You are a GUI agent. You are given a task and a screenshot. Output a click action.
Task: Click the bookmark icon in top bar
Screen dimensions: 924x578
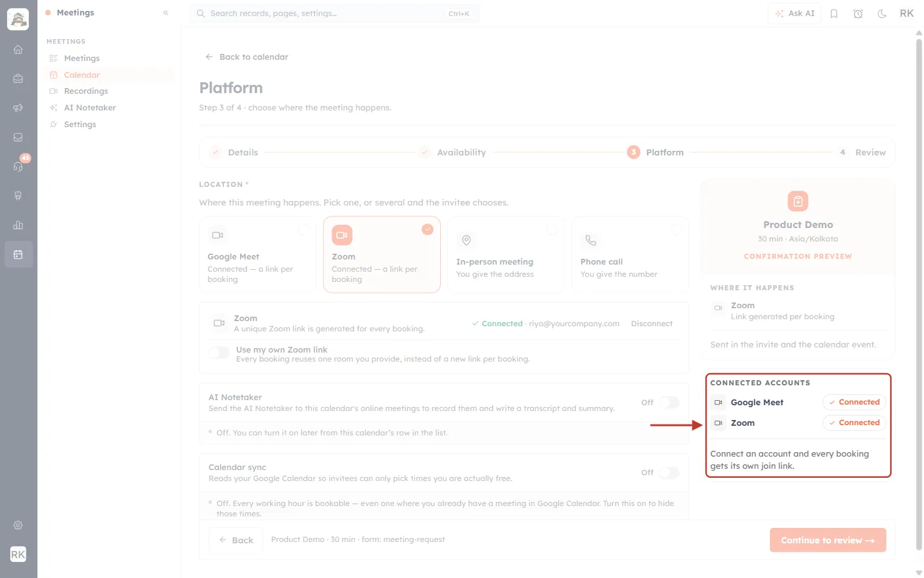pos(834,13)
